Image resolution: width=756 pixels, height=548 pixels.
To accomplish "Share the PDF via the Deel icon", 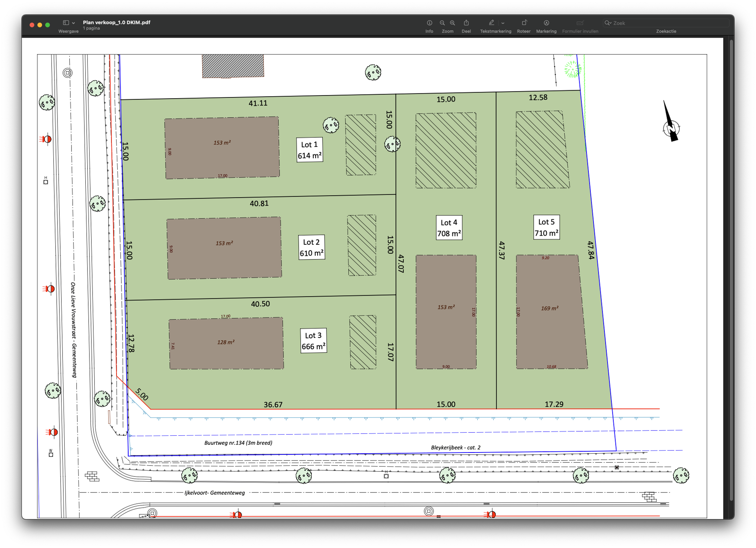I will point(466,23).
